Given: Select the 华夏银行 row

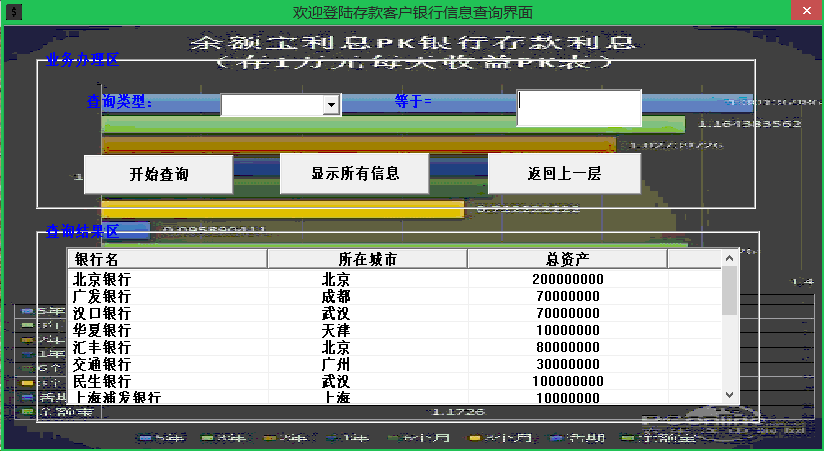Looking at the screenshot, I should pos(395,330).
